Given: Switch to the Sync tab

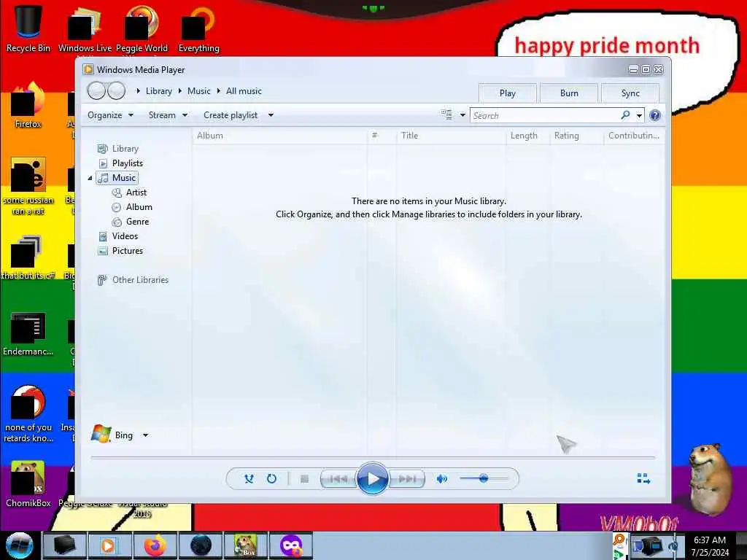Looking at the screenshot, I should pos(630,93).
